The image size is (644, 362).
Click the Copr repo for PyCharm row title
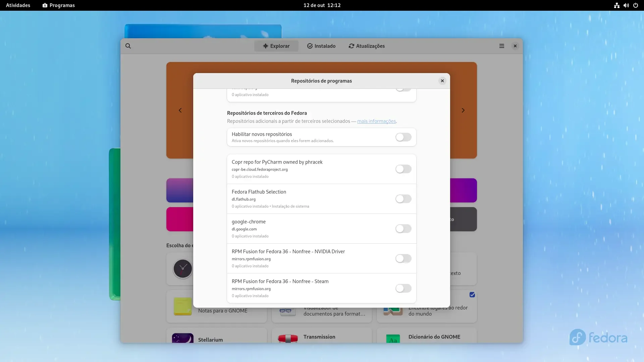pos(277,162)
